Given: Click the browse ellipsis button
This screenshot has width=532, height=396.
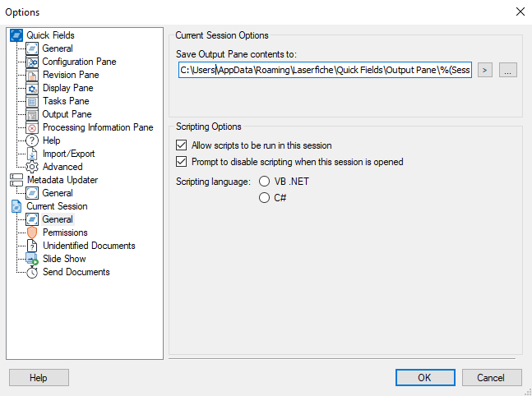Looking at the screenshot, I should coord(508,70).
